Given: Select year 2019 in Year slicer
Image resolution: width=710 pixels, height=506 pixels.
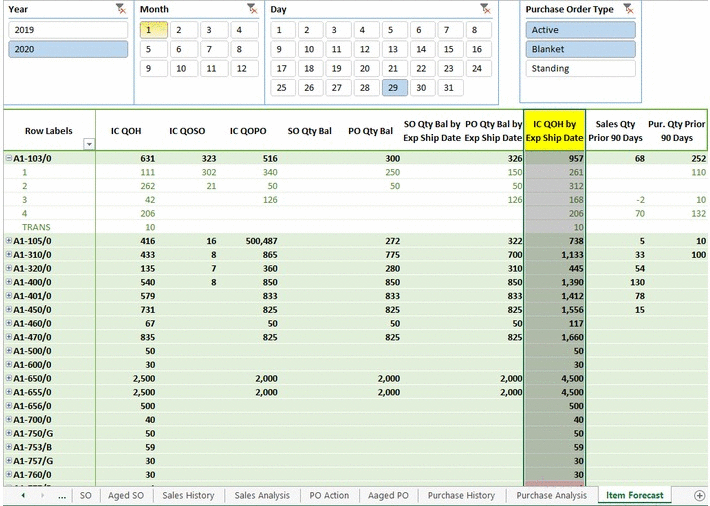Looking at the screenshot, I should (x=68, y=30).
